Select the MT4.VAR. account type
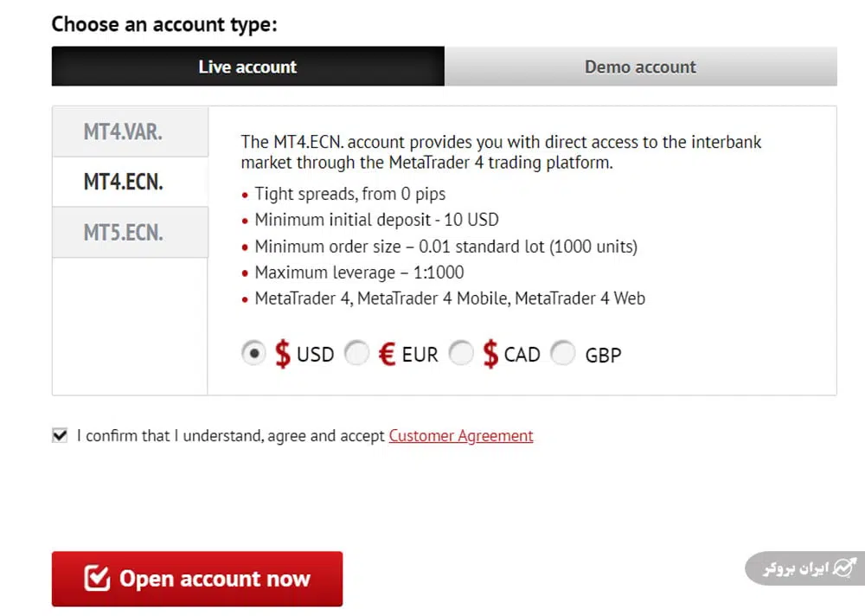This screenshot has height=616, width=865. [123, 132]
